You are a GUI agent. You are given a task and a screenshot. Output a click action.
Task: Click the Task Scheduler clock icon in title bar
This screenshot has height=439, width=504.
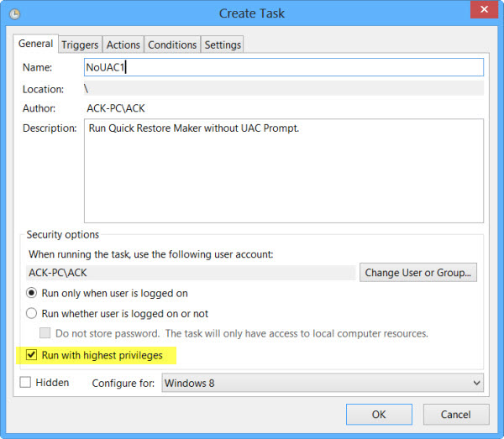pos(14,13)
